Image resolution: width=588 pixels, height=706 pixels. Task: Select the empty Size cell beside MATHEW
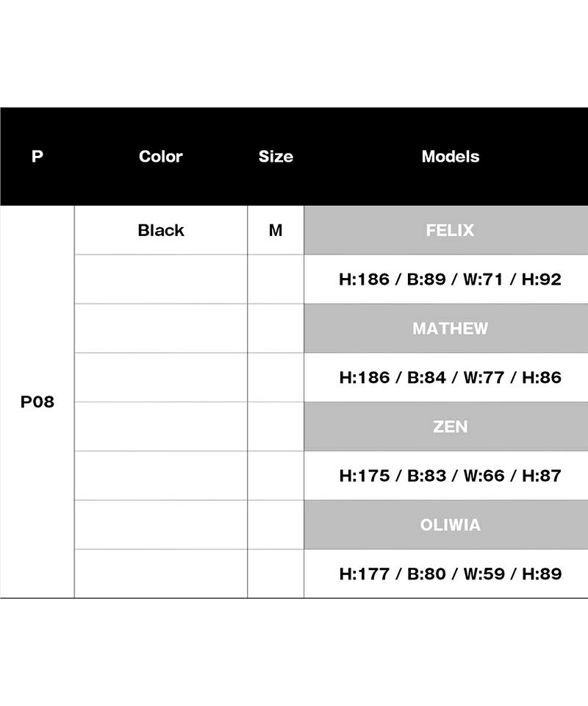tap(276, 328)
